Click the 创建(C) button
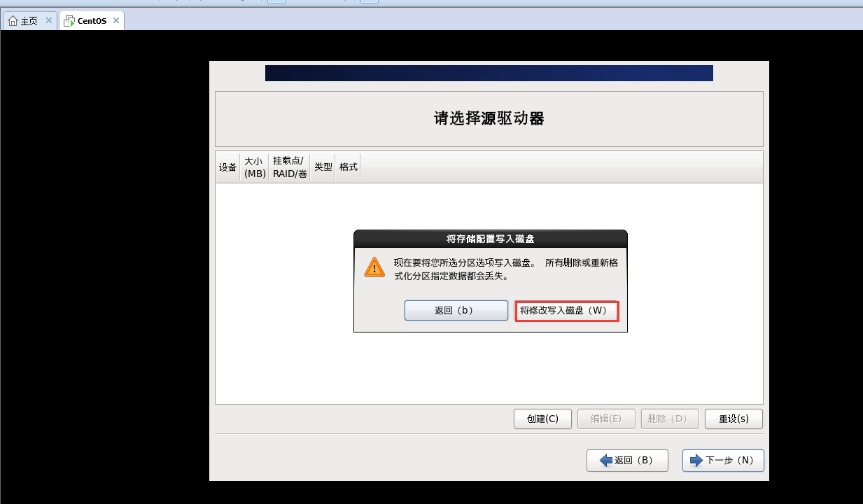Viewport: 863px width, 504px height. click(x=542, y=419)
